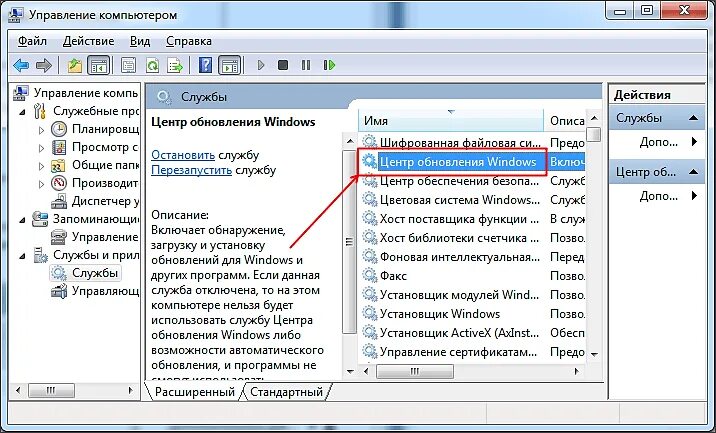Collapse the Служебные программы tree node
This screenshot has height=433, width=716.
[x=22, y=111]
